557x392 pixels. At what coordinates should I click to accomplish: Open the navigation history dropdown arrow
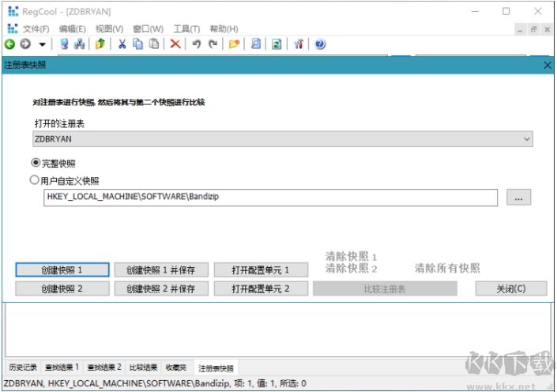(x=42, y=44)
